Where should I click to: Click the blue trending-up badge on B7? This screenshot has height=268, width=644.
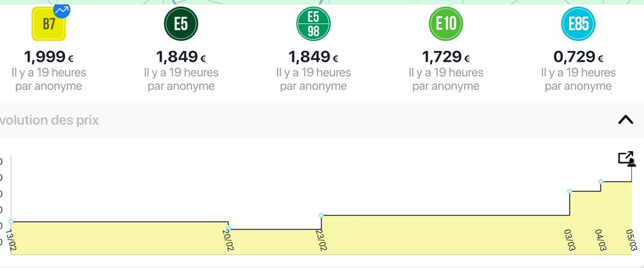[x=62, y=10]
